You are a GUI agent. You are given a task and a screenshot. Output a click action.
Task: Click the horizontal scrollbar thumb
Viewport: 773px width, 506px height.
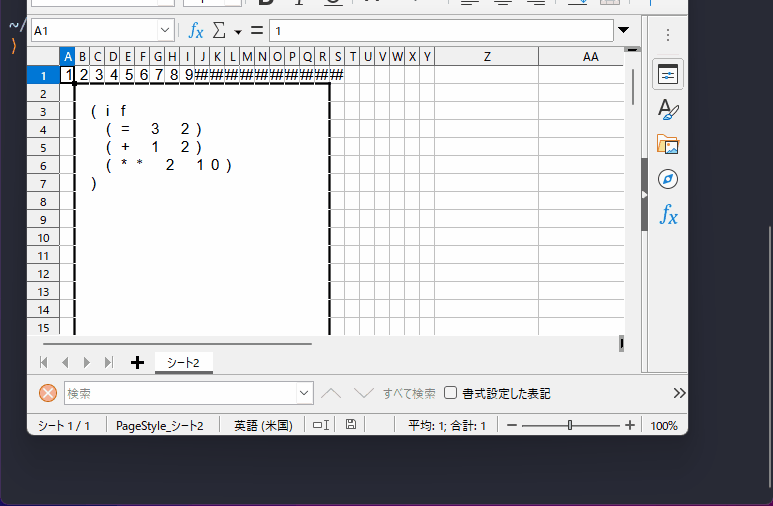[177, 344]
